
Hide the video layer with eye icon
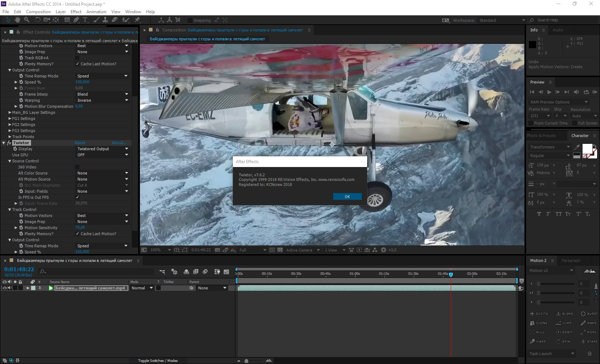[x=4, y=288]
